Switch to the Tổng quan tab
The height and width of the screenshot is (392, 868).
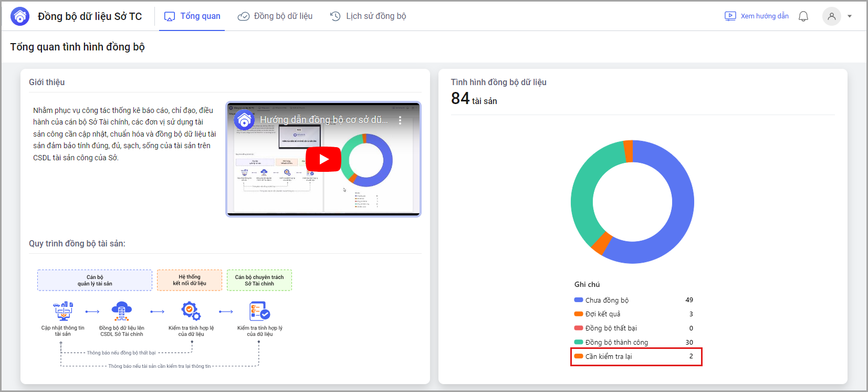pyautogui.click(x=192, y=16)
